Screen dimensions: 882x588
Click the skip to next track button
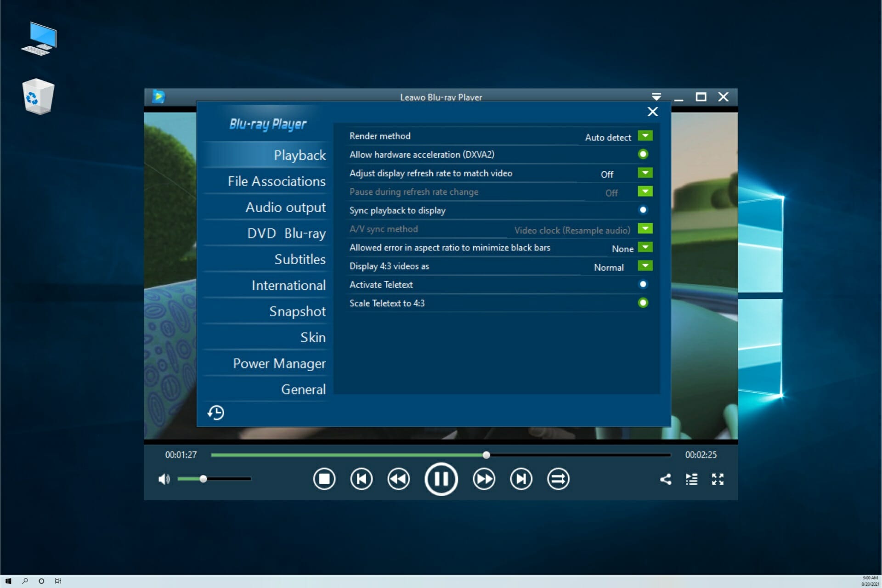[x=520, y=479]
